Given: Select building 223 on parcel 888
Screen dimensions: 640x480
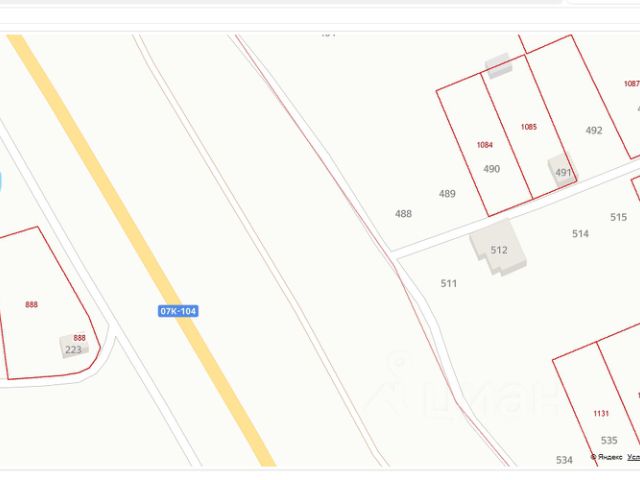Looking at the screenshot, I should (x=74, y=346).
